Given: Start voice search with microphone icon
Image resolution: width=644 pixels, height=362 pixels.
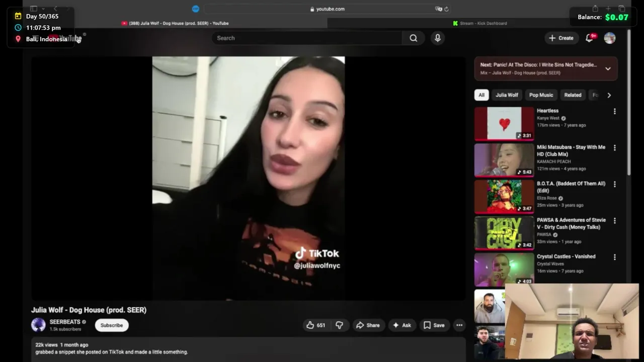Looking at the screenshot, I should pyautogui.click(x=438, y=38).
